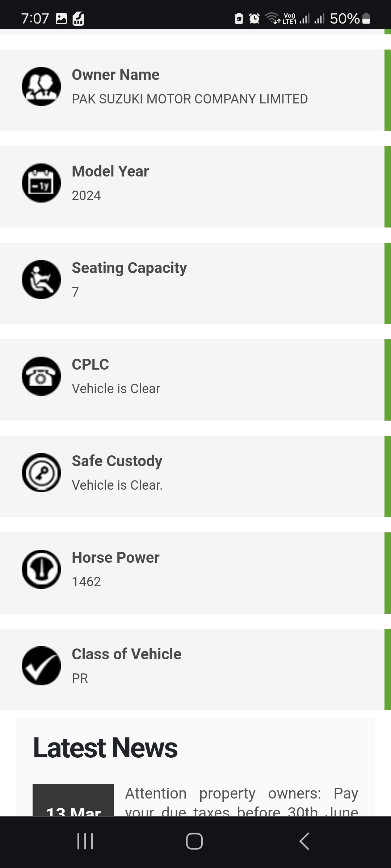Tap the Horse Power gauge icon
391x868 pixels.
tap(41, 569)
